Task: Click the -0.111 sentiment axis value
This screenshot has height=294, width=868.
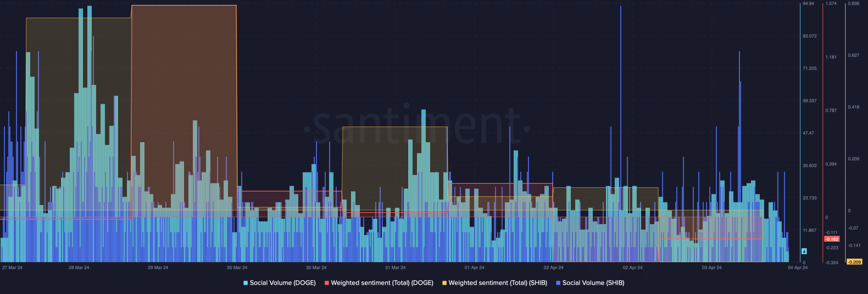Action: tap(832, 233)
